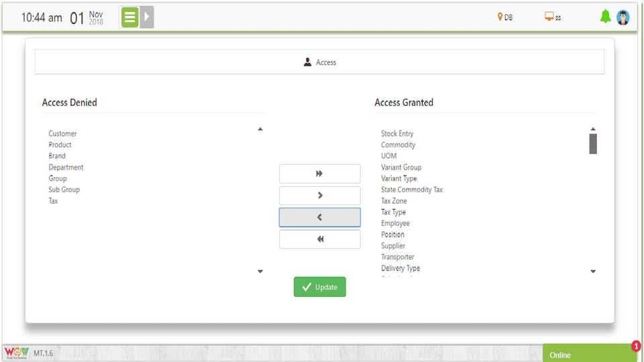Open the green hamburger menu
This screenshot has height=362, width=644.
tap(129, 17)
